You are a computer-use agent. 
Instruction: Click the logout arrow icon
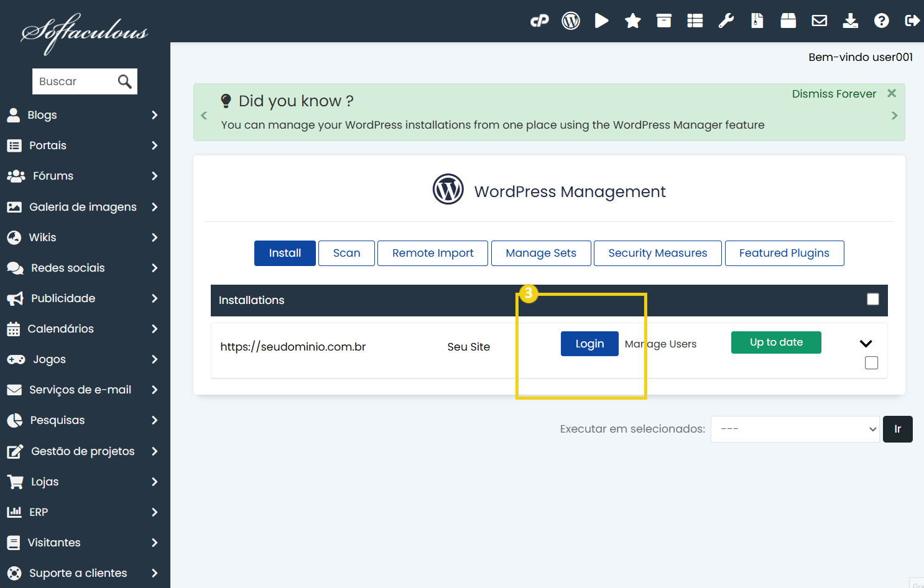click(912, 21)
